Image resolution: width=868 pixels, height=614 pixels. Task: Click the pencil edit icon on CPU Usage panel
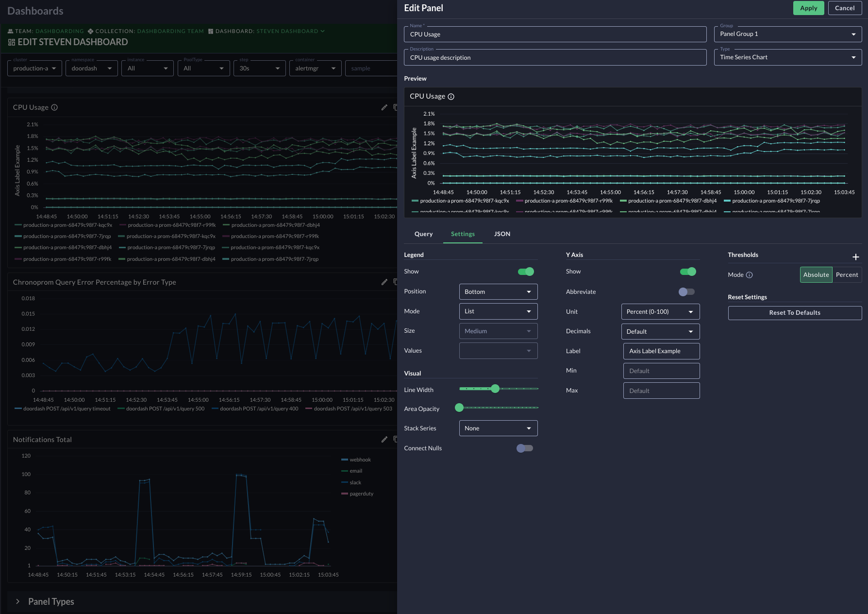coord(384,107)
